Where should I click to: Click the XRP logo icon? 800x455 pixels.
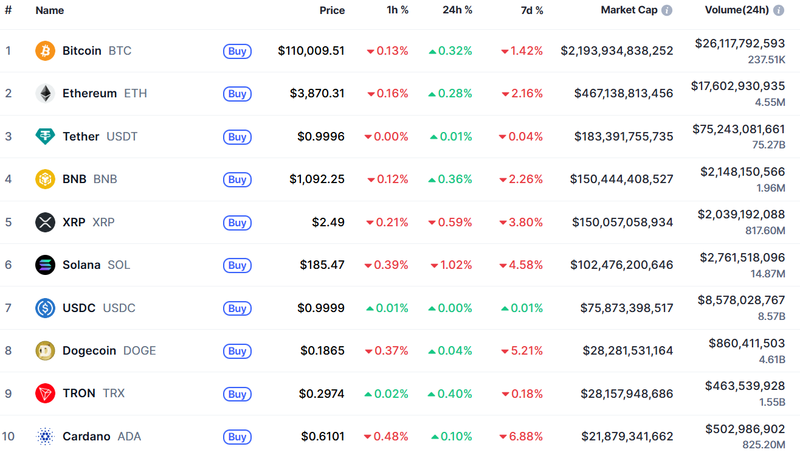[x=45, y=222]
